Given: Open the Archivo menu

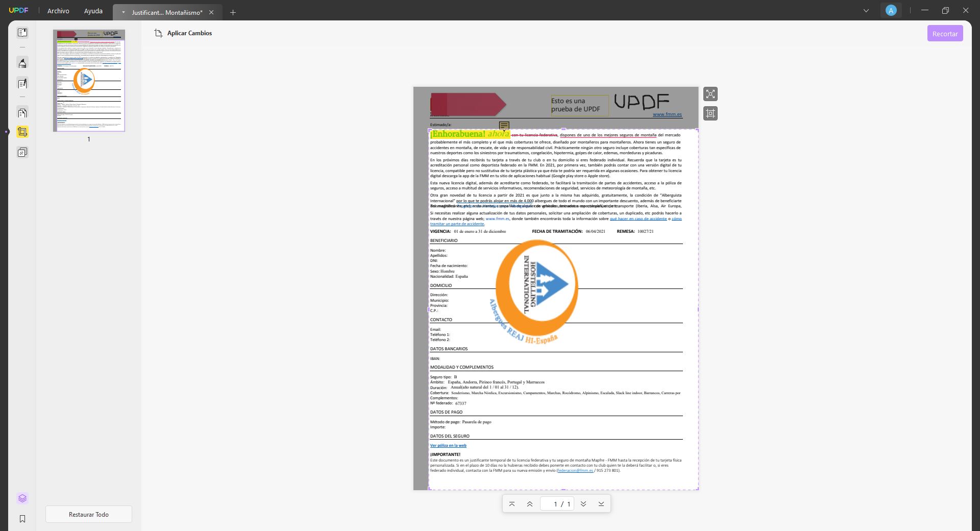Looking at the screenshot, I should point(58,11).
